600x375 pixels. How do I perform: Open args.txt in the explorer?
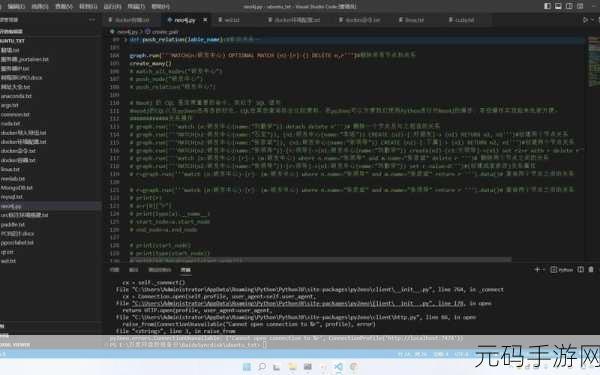(x=10, y=105)
